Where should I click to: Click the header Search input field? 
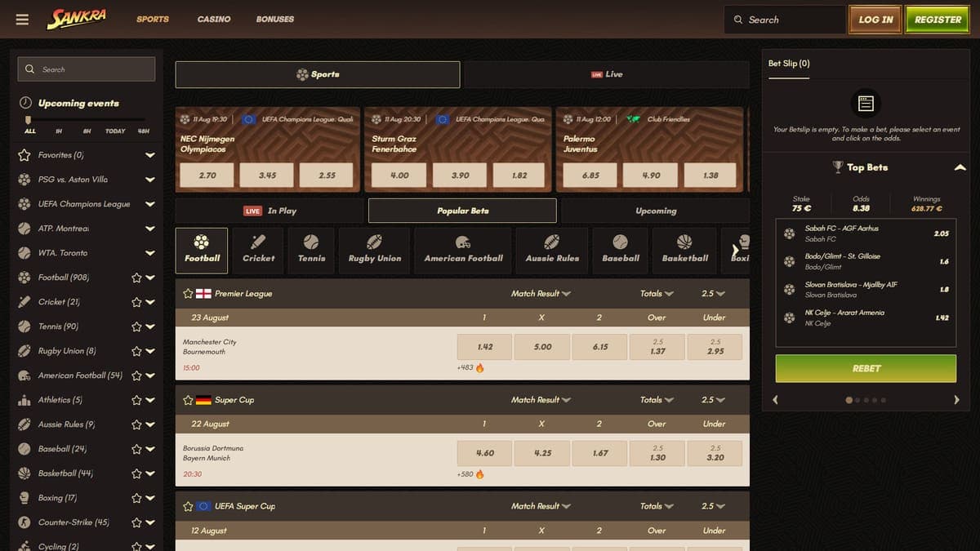tap(785, 20)
